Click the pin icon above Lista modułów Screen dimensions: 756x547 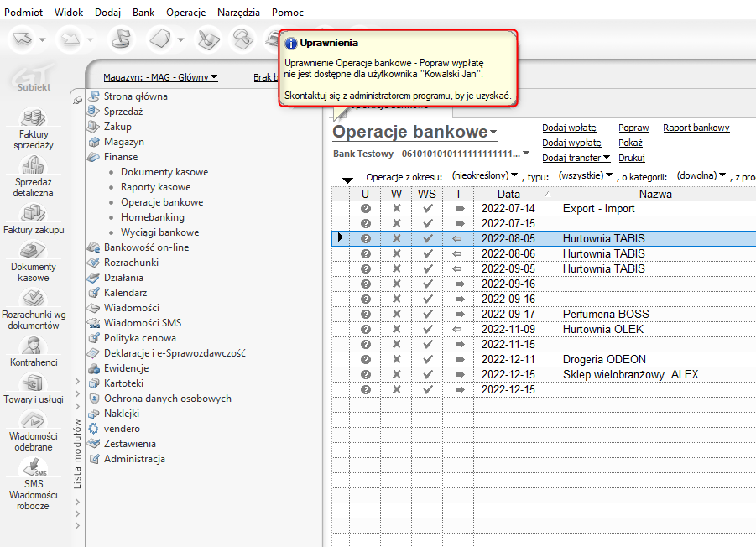coord(78,100)
